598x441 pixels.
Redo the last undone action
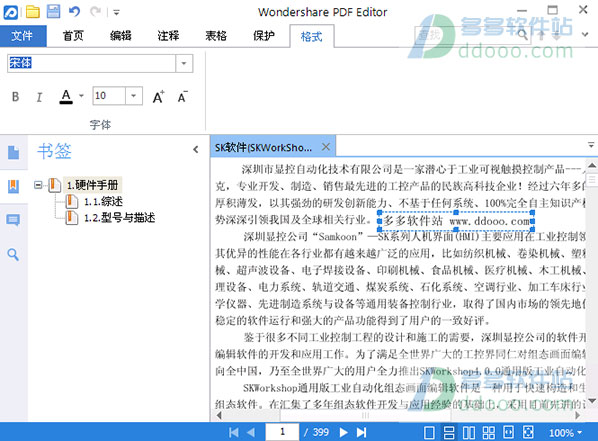96,12
